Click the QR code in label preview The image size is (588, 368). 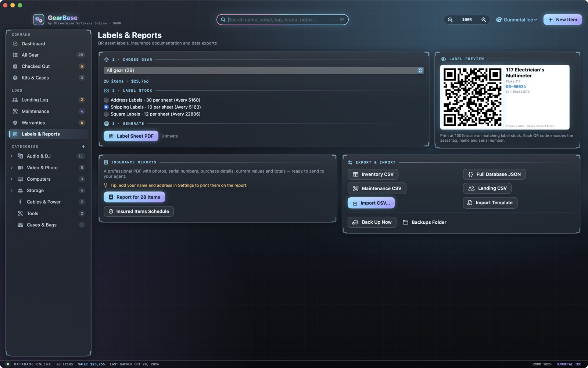click(x=472, y=97)
